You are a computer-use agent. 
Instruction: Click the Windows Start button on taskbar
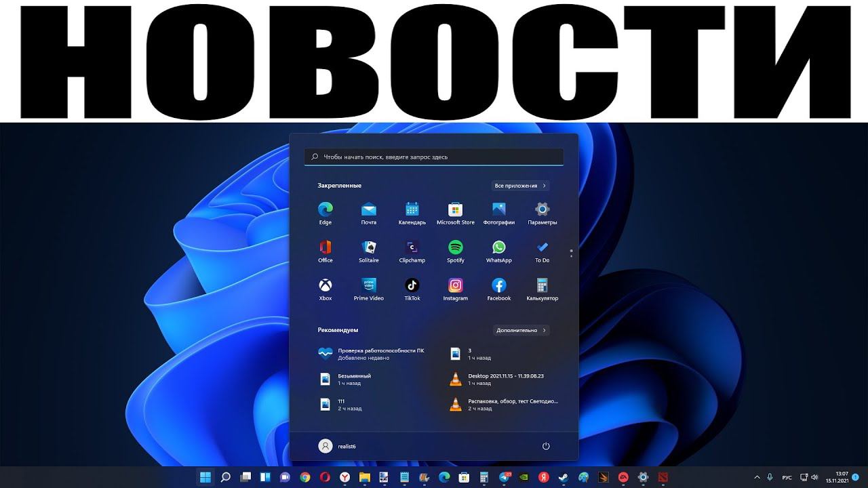205,477
